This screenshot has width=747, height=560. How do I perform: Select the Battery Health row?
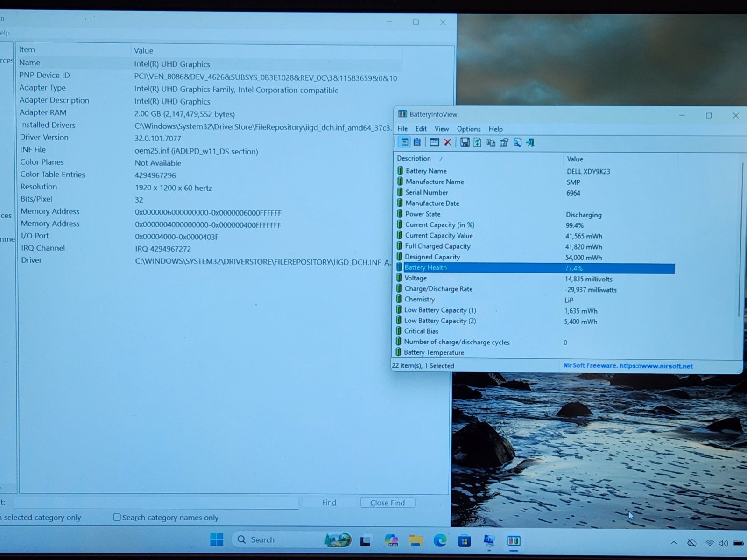click(x=536, y=267)
